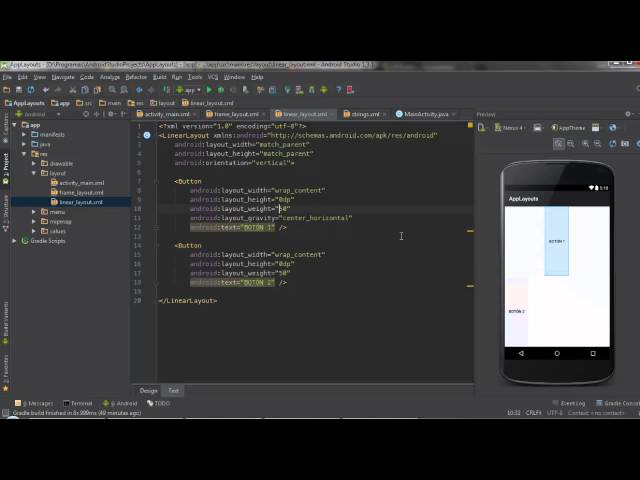The width and height of the screenshot is (640, 480).
Task: Open the Terminal tool window
Action: coord(78,403)
